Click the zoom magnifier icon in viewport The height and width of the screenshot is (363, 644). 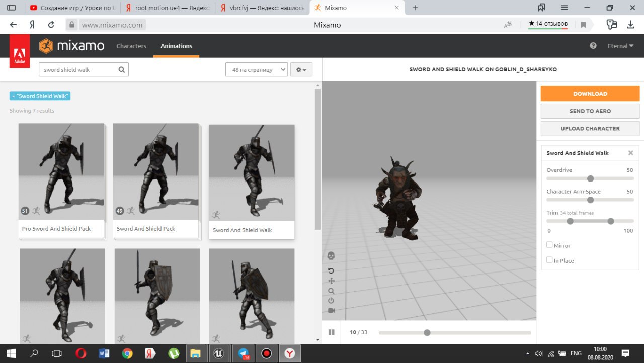pos(331,291)
